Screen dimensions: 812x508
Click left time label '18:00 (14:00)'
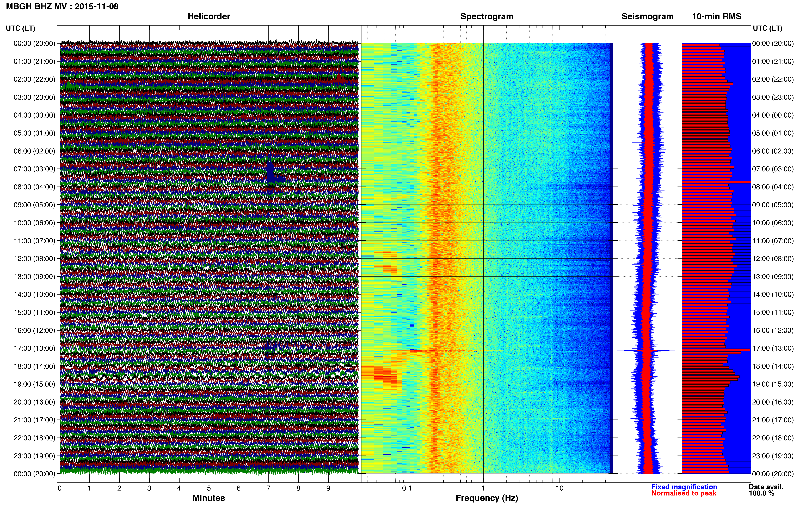pos(34,366)
